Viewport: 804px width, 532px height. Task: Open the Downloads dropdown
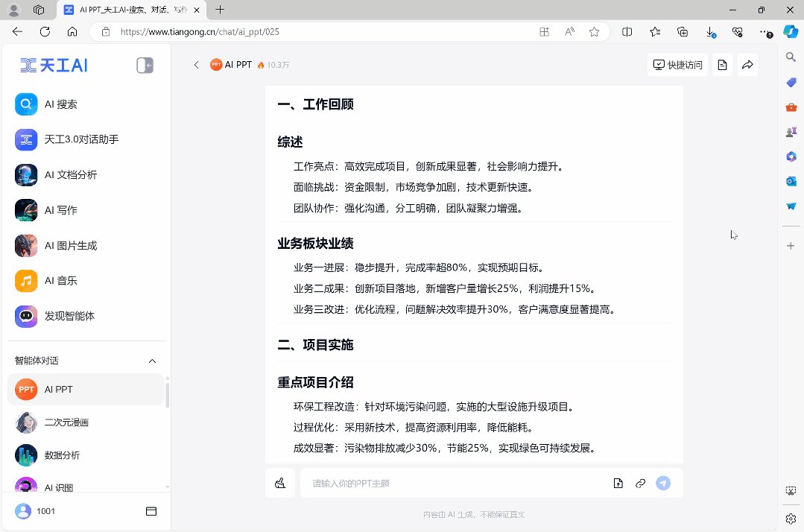[710, 32]
